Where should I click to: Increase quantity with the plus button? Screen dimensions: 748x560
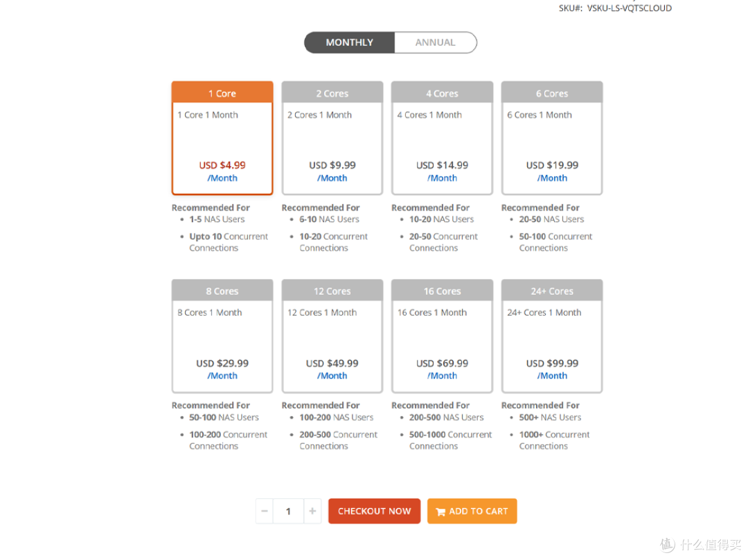click(x=312, y=511)
